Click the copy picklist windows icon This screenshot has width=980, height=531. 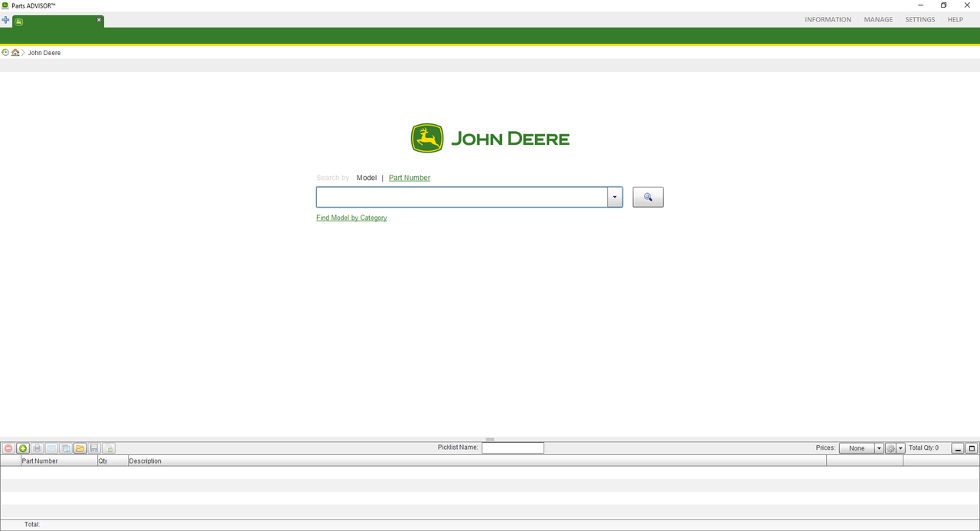66,448
